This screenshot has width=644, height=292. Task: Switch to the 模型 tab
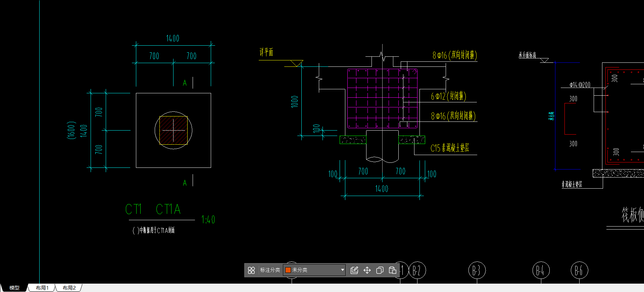[x=14, y=288]
